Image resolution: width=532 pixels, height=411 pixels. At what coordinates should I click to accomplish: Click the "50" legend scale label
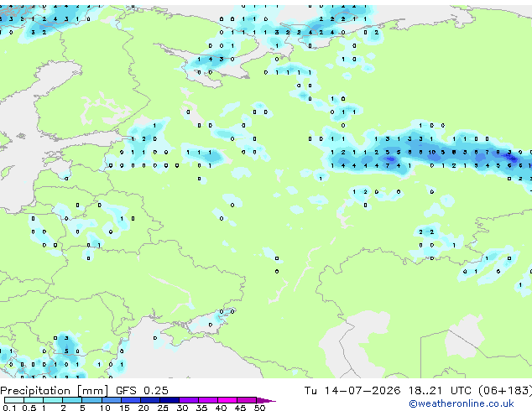[x=260, y=408]
